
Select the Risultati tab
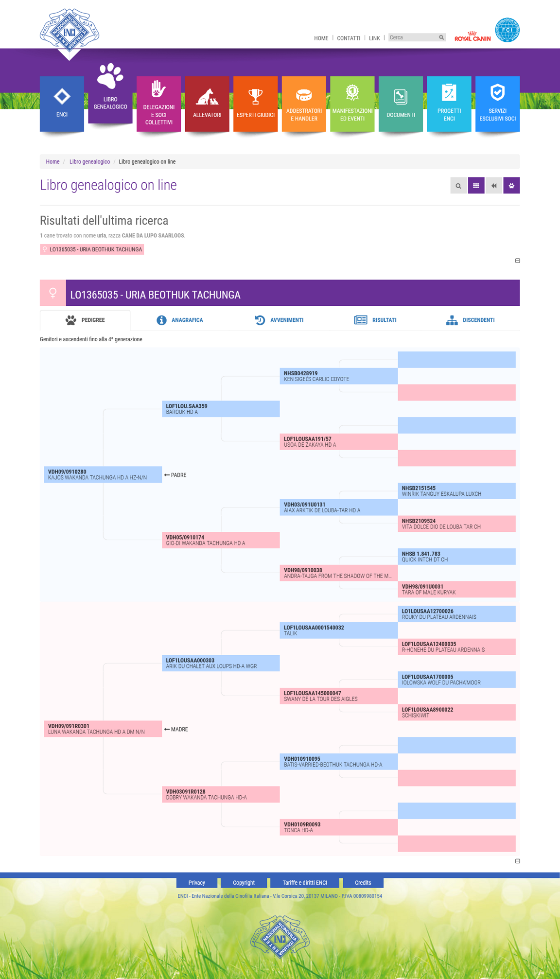[375, 320]
